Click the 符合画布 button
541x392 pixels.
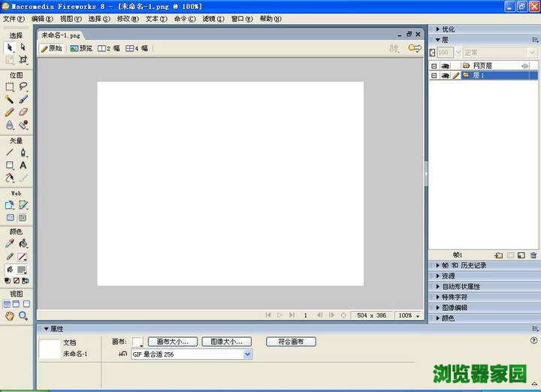tap(291, 342)
